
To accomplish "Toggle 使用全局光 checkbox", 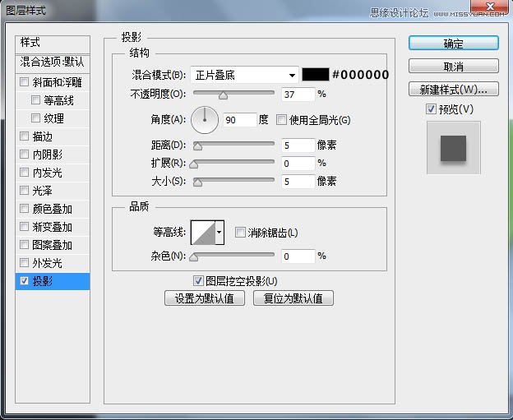I will (282, 120).
